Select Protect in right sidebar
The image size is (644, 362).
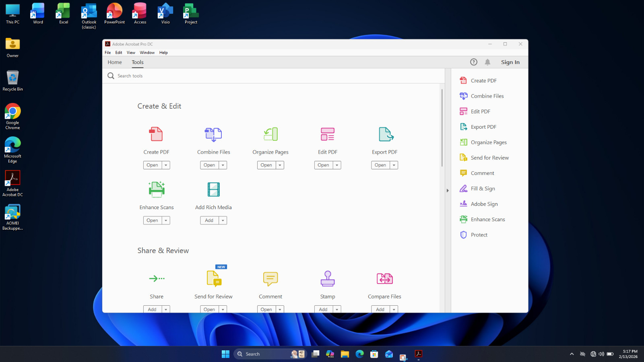tap(473, 235)
